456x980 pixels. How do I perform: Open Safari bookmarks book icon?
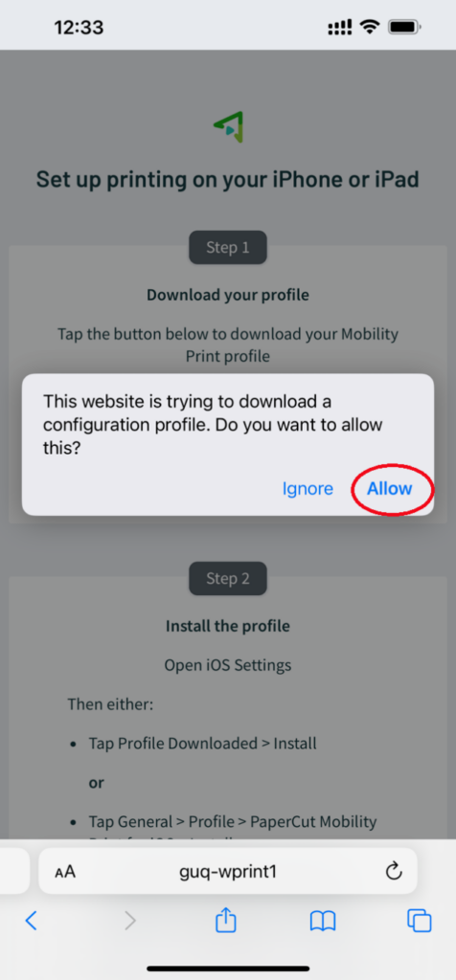[x=323, y=921]
